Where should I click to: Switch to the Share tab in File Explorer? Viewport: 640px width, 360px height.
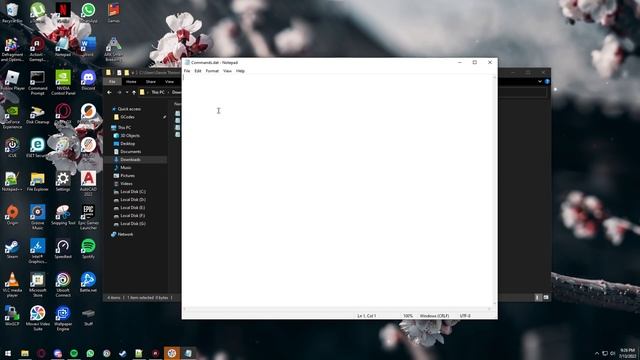(151, 82)
